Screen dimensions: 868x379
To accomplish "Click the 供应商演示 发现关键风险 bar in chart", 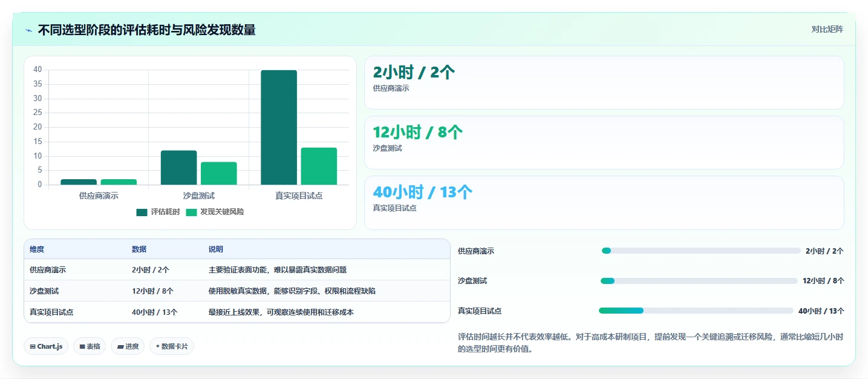I will [x=119, y=182].
